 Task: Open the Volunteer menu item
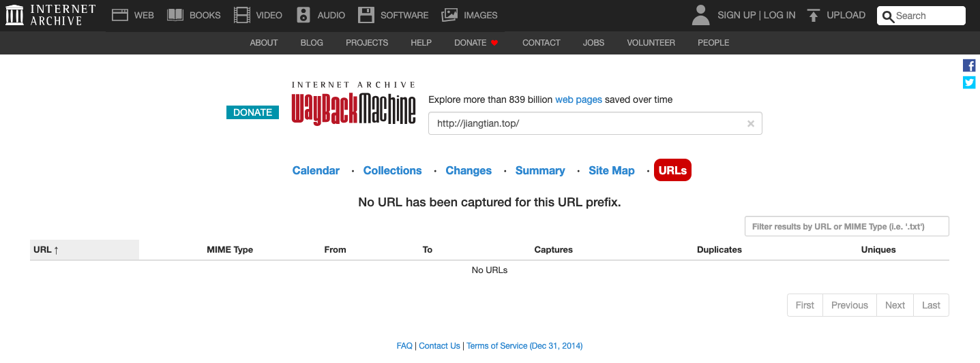(651, 43)
